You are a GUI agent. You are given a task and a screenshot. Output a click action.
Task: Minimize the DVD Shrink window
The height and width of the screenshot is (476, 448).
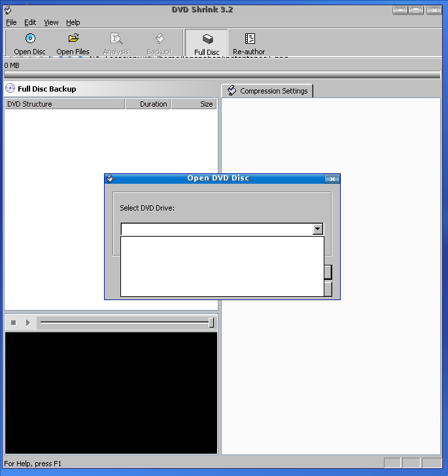coord(400,10)
